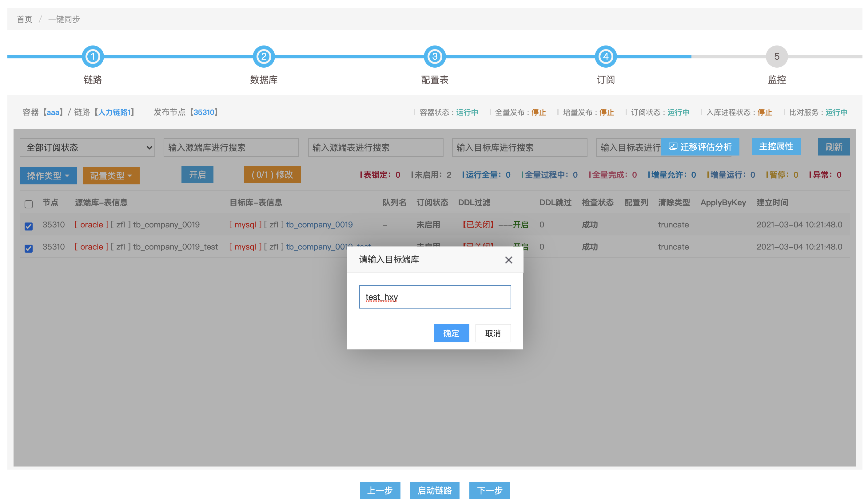Click step 1 链路 circle icon
Viewport: 868px width, 504px height.
click(x=93, y=57)
